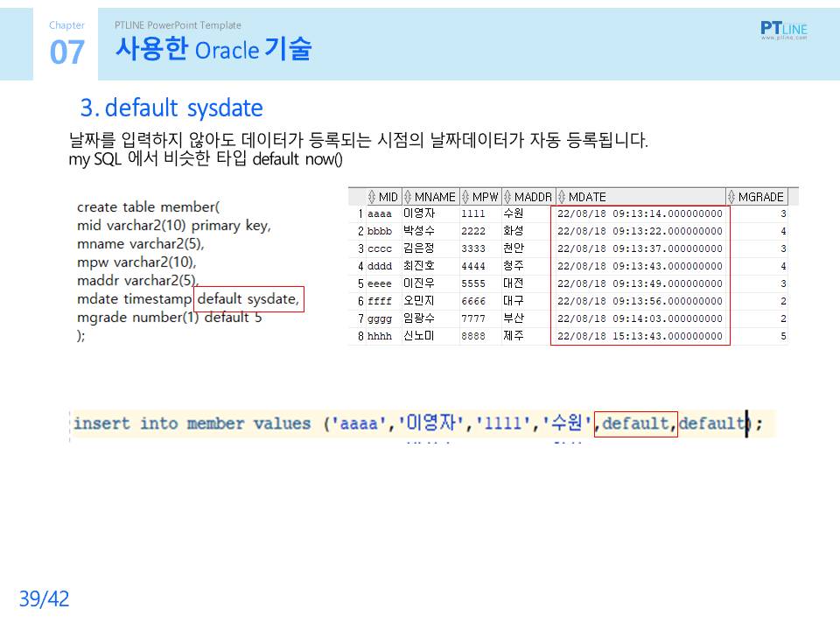Select the name cell '박성수'
840x630 pixels.
419,231
